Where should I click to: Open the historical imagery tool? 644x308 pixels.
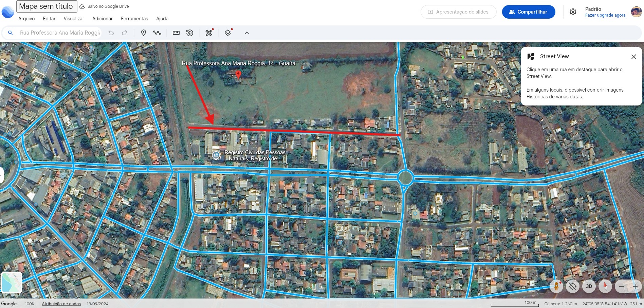coord(190,33)
